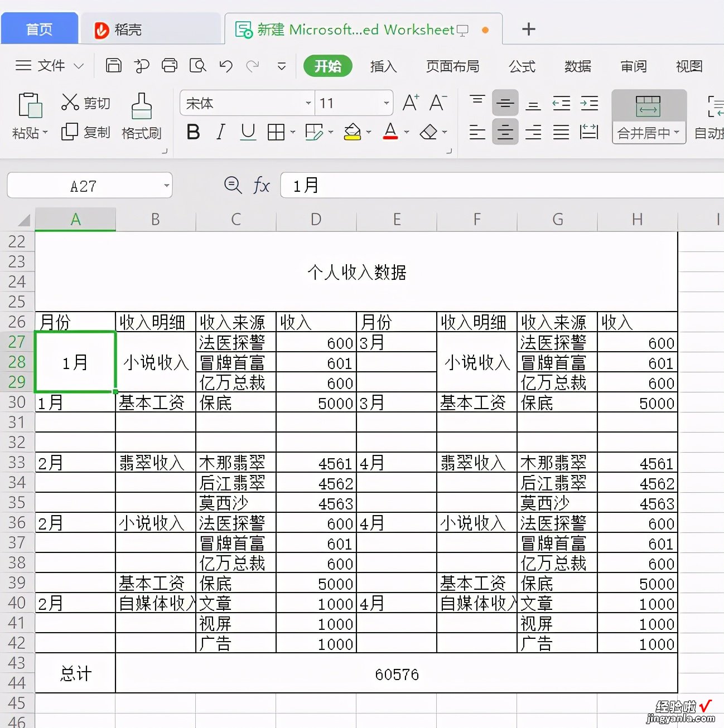This screenshot has width=724, height=728.
Task: Decrease indent icon
Action: pyautogui.click(x=561, y=103)
